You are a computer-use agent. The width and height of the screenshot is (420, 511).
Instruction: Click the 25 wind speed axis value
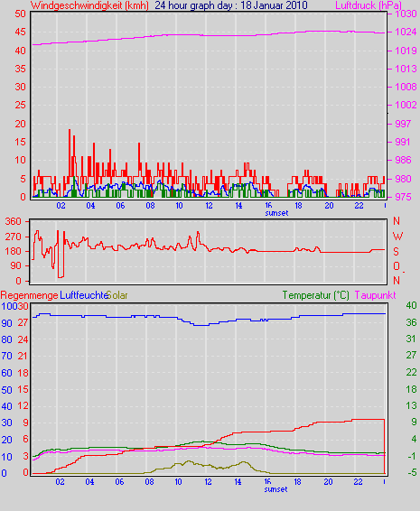(21, 105)
